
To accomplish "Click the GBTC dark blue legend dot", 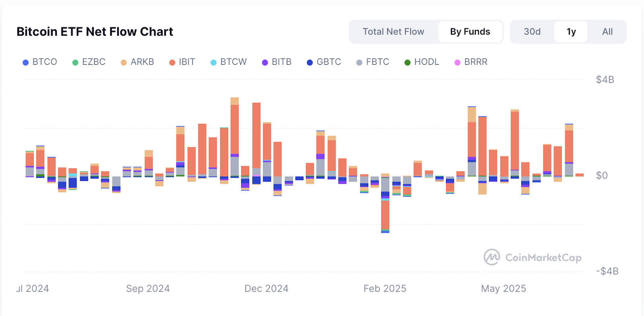I will pyautogui.click(x=310, y=62).
